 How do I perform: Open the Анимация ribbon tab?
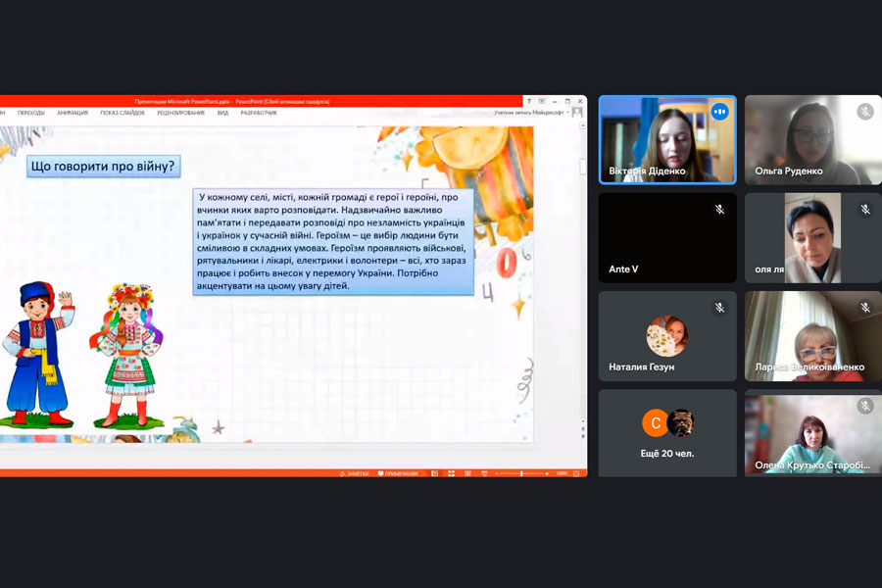72,113
